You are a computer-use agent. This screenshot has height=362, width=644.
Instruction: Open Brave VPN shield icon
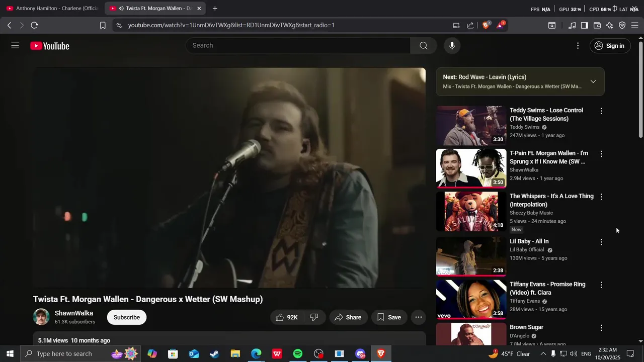[x=622, y=25]
